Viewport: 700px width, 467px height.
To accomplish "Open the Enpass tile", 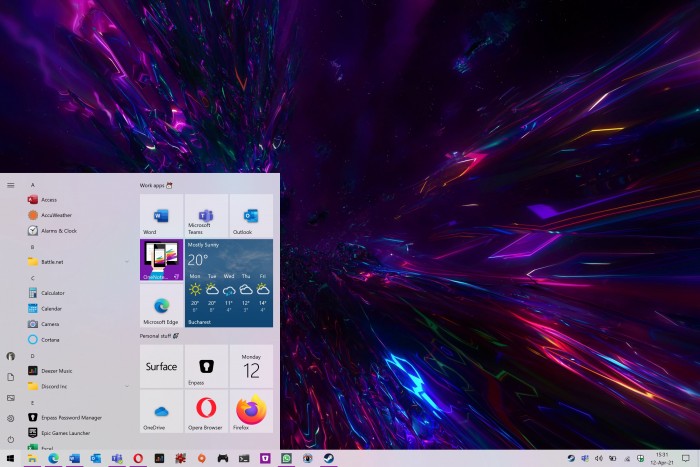I will tap(206, 366).
